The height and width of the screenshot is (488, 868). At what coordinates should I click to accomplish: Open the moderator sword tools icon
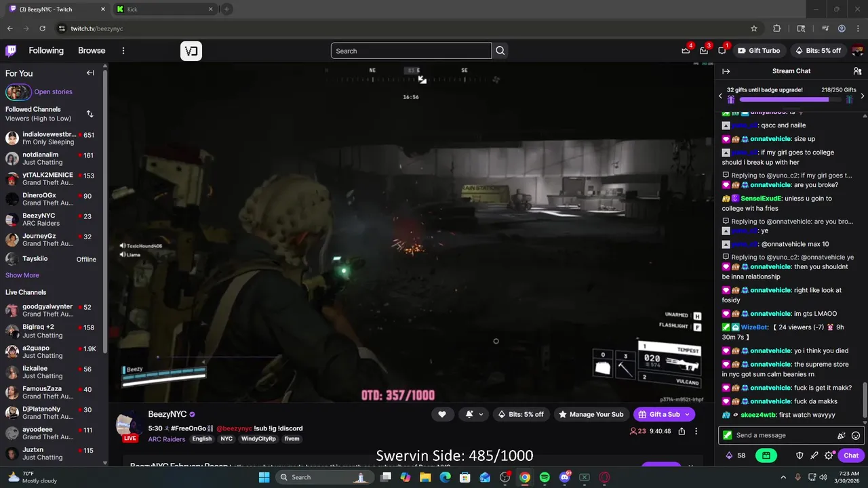pos(814,455)
